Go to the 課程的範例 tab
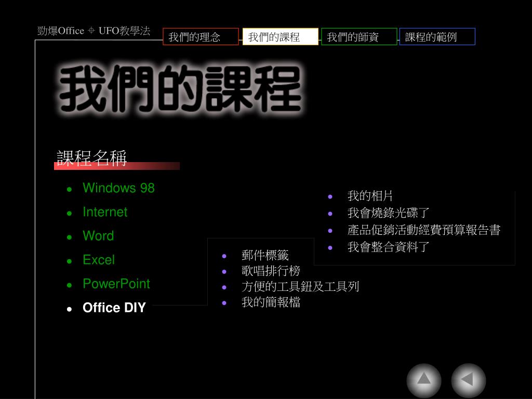 click(437, 37)
